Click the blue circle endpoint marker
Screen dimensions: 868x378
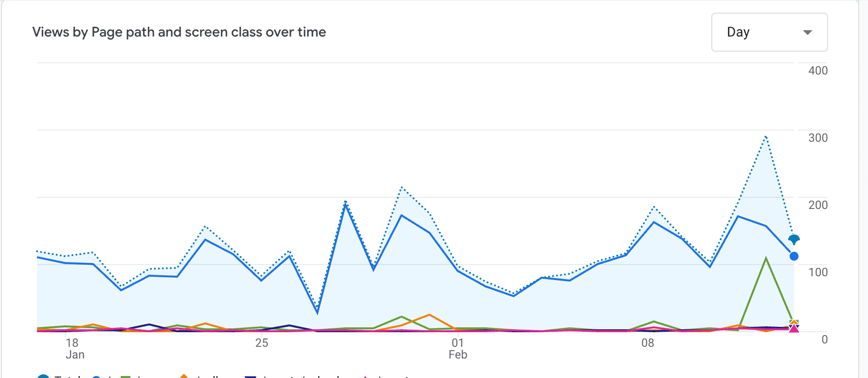point(794,256)
